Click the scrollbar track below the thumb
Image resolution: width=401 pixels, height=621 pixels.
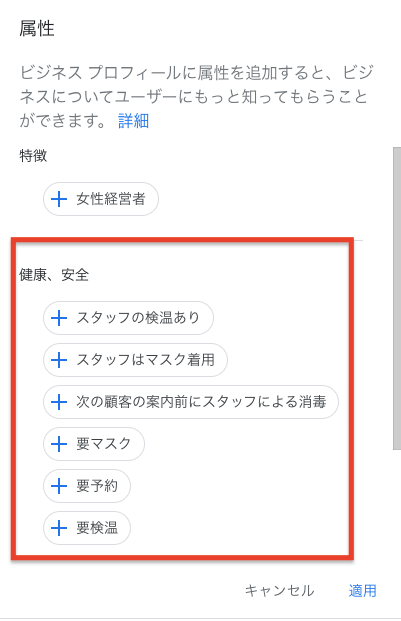tap(397, 507)
